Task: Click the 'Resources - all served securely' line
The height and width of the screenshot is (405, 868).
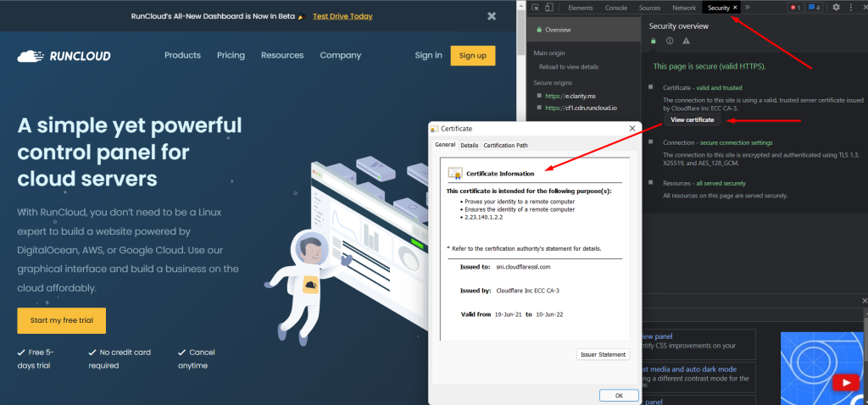Action: pos(704,183)
